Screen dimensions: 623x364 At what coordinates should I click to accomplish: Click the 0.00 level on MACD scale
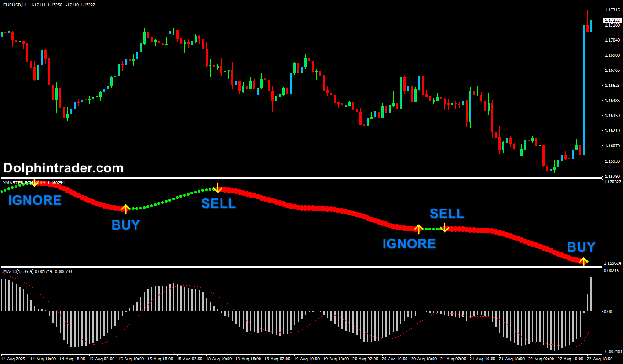(608, 312)
